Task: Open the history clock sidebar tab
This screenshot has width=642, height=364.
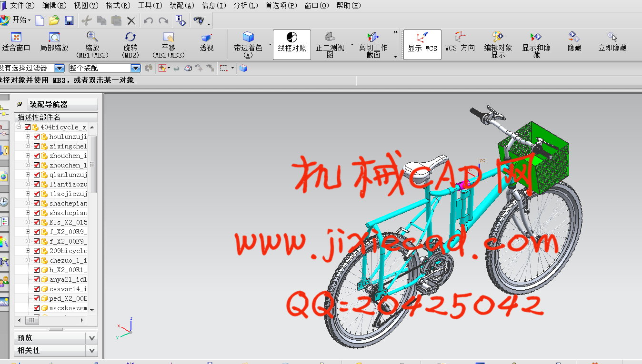Action: (x=4, y=201)
